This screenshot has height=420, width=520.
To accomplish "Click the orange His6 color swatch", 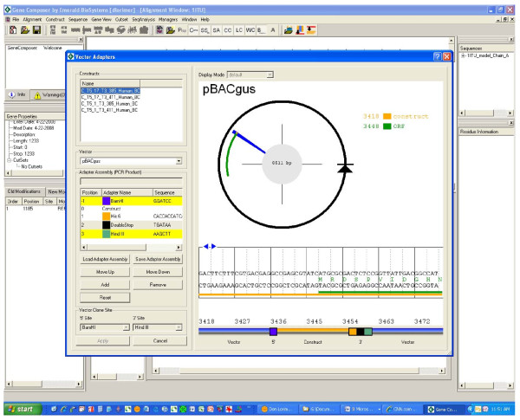I will click(x=106, y=216).
